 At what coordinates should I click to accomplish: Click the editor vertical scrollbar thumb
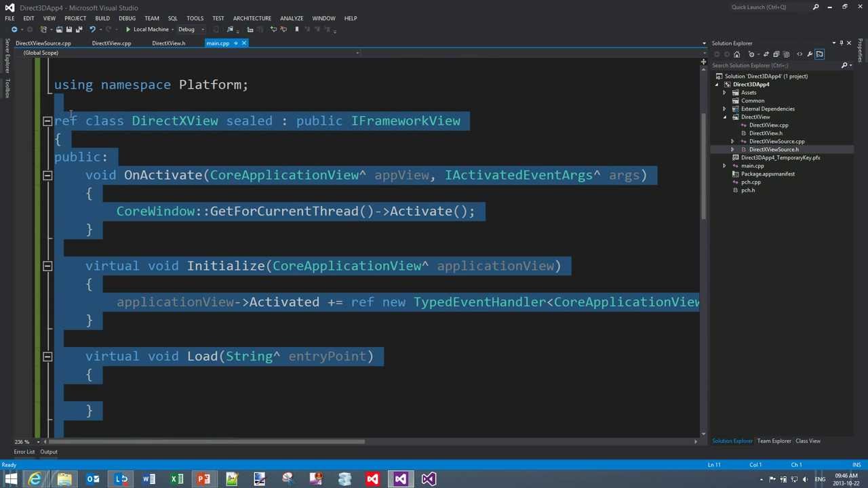click(703, 166)
